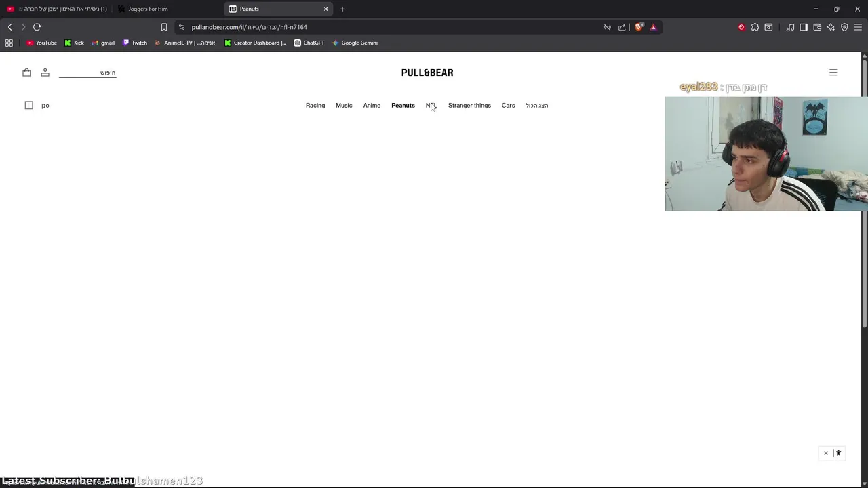The height and width of the screenshot is (488, 868).
Task: Click the share icon in address bar
Action: [622, 27]
